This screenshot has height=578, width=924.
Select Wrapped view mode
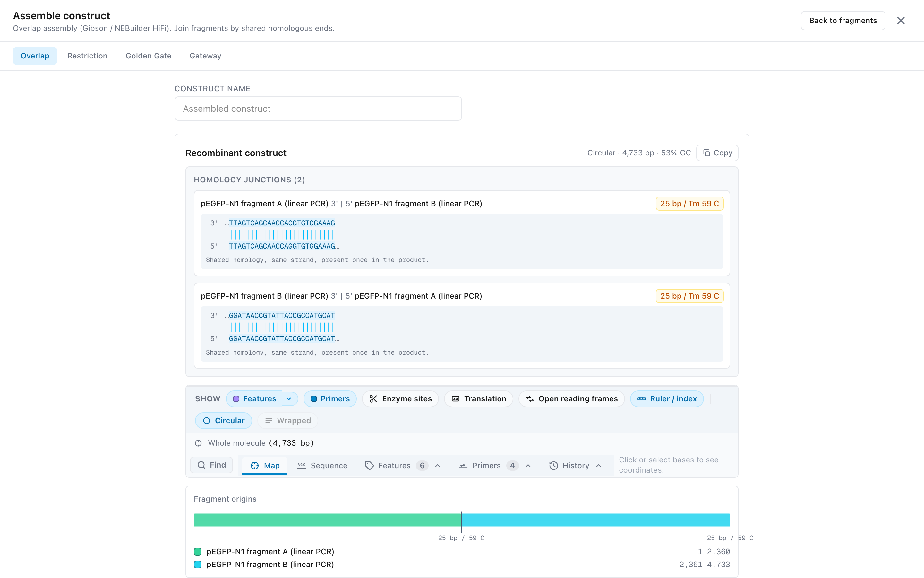pyautogui.click(x=287, y=421)
